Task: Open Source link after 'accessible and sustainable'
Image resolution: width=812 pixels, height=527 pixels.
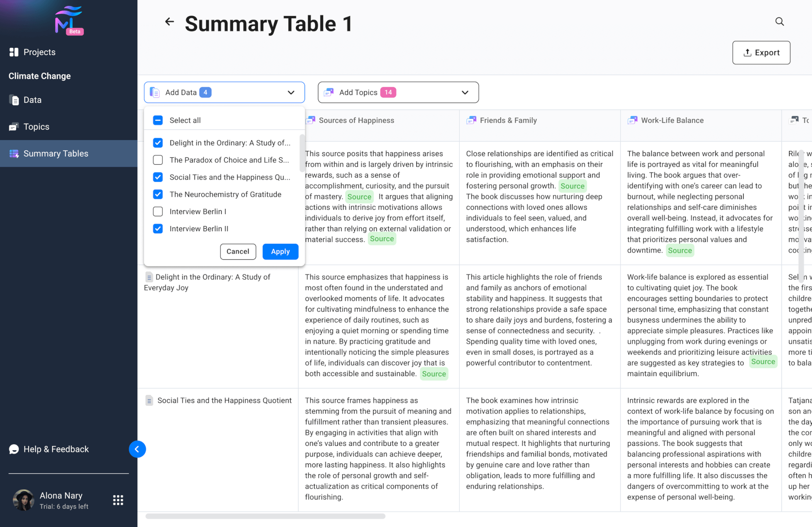Action: [x=434, y=374]
